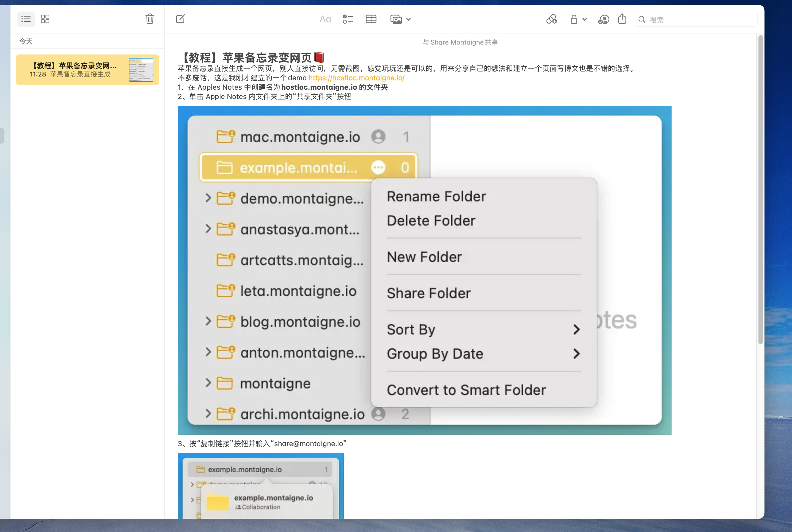Click Sort By in the embedded tutorial image
The width and height of the screenshot is (792, 532).
pos(411,330)
